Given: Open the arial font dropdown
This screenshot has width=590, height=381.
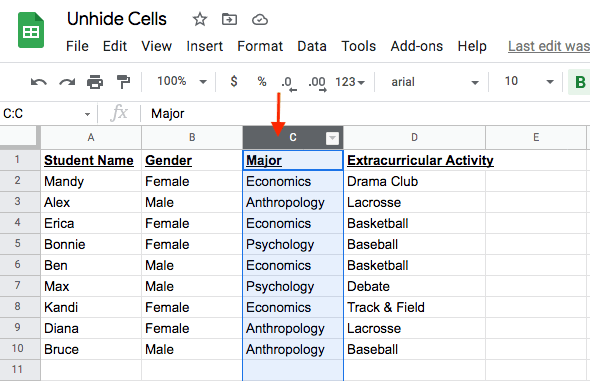Looking at the screenshot, I should point(435,82).
